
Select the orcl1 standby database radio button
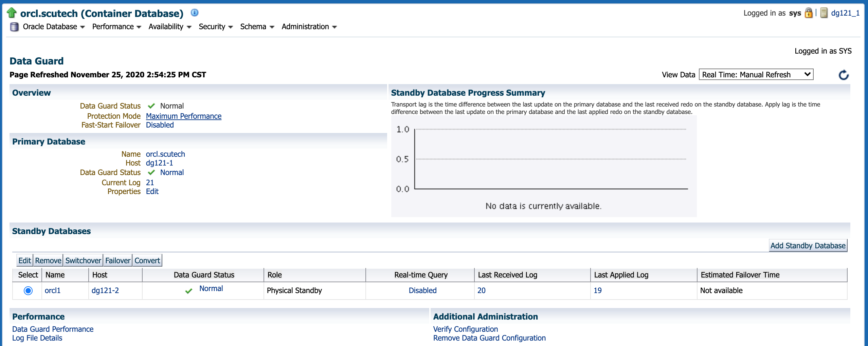point(28,291)
